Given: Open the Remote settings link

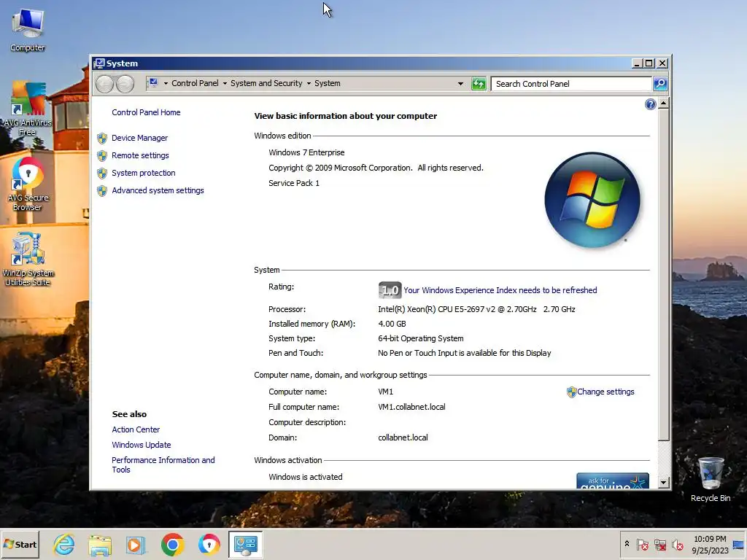Looking at the screenshot, I should click(140, 156).
